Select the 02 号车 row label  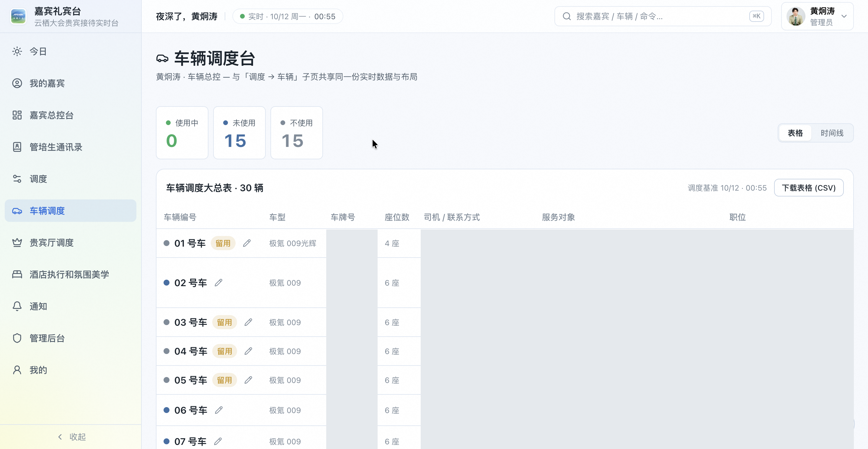(191, 283)
